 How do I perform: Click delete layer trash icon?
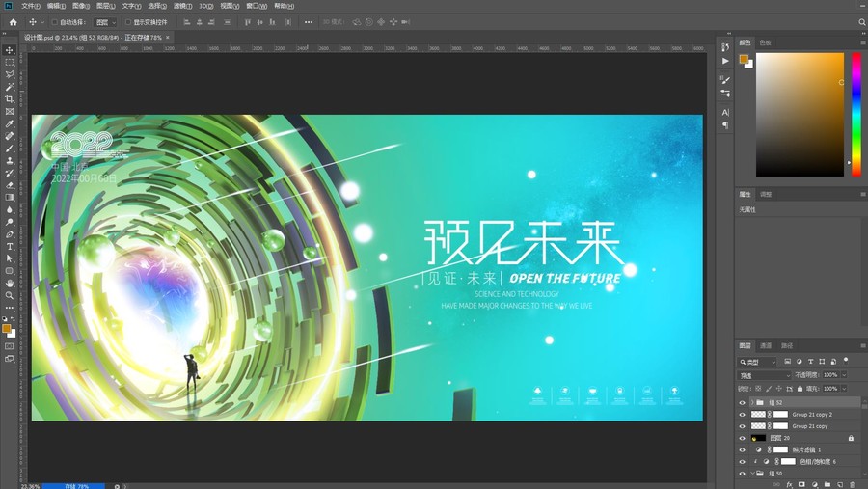point(853,484)
